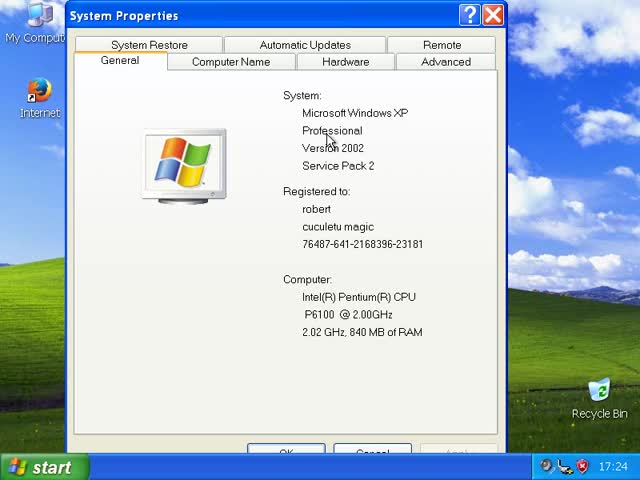Click the taskbar clock showing 17:24

pyautogui.click(x=612, y=467)
